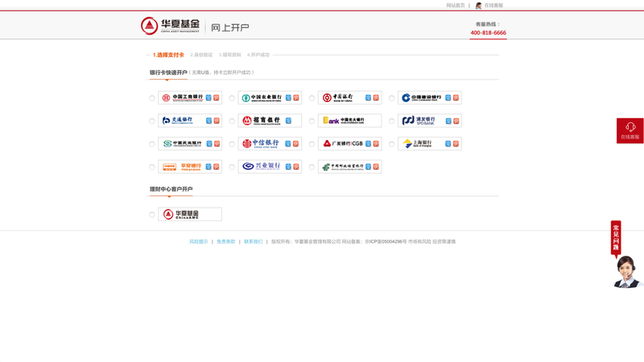This screenshot has width=644, height=362.
Task: Select the 中国农业银行 radio button
Action: coord(232,98)
